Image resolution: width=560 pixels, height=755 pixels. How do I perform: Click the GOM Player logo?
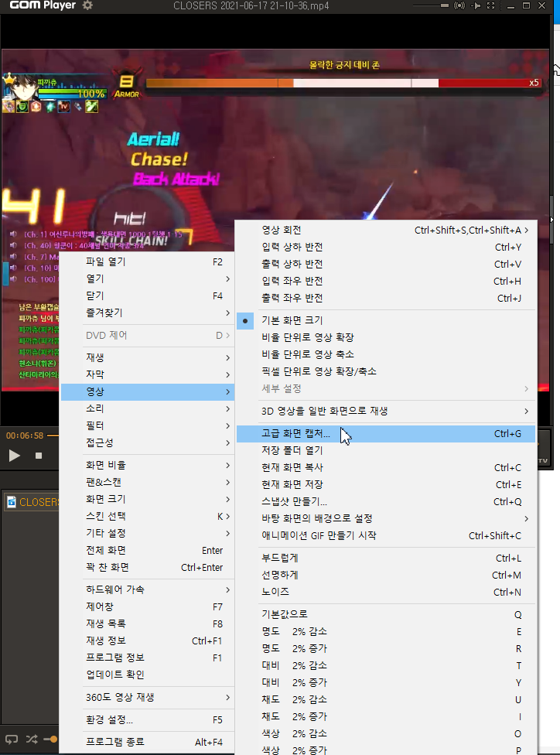[43, 5]
